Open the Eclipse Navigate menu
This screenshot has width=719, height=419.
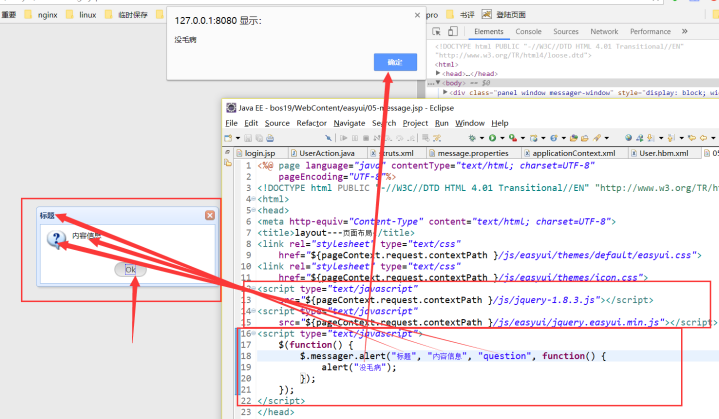coord(349,123)
